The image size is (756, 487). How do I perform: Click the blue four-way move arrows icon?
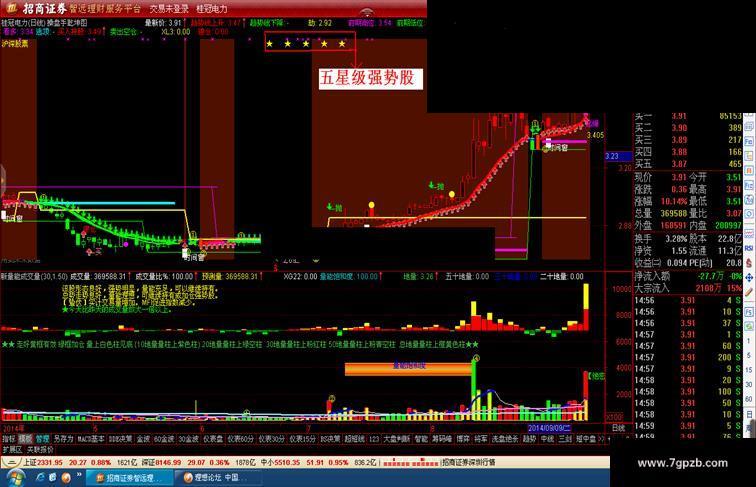tap(749, 277)
